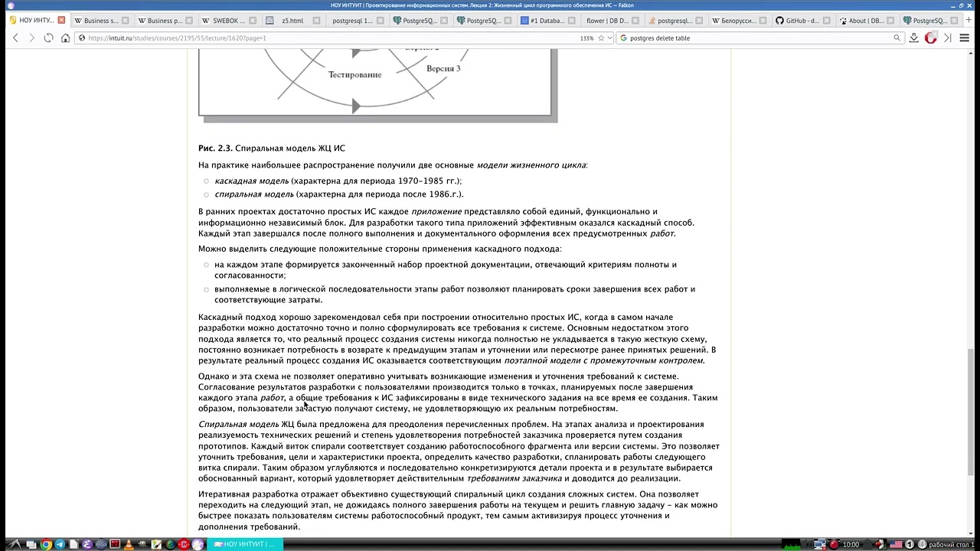Close the z5.html tab
This screenshot has width=980, height=551.
(316, 21)
